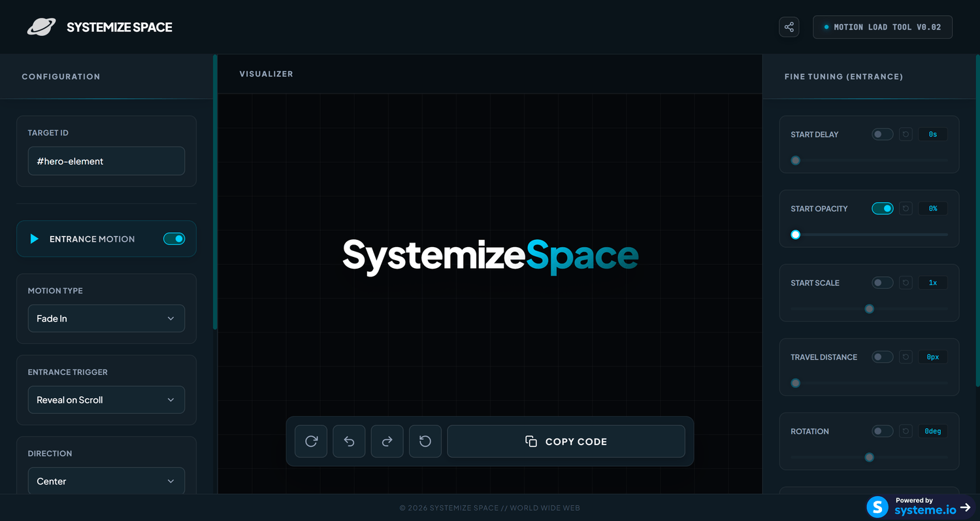This screenshot has height=521, width=980.
Task: Click the replay animation icon in visualizer toolbar
Action: [311, 441]
